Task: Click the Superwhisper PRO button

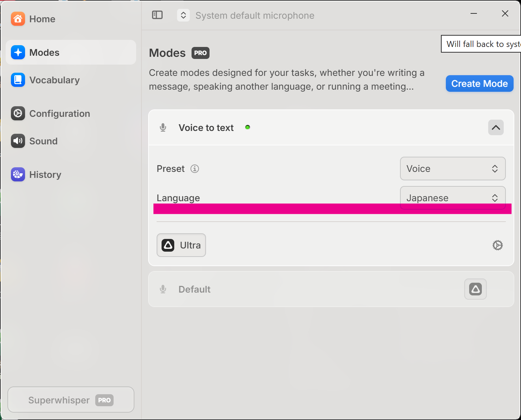Action: (x=71, y=400)
